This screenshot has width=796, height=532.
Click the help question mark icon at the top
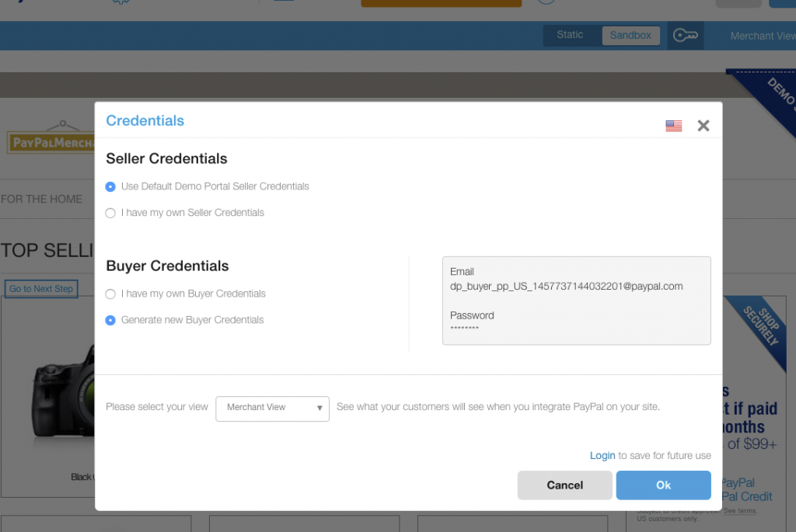click(x=546, y=2)
